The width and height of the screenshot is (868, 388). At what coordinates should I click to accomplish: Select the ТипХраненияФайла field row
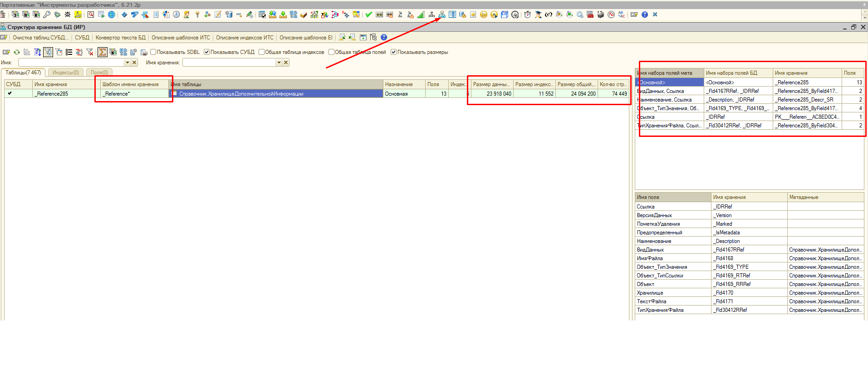(749, 310)
